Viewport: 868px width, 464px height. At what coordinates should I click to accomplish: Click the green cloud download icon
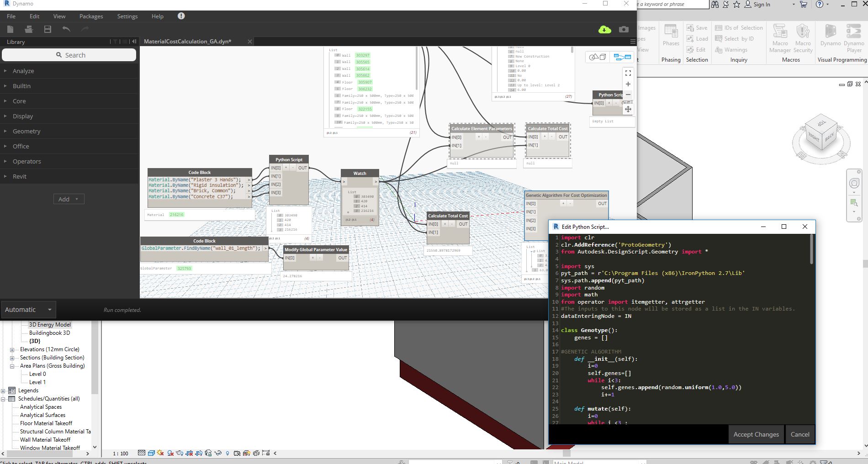604,30
